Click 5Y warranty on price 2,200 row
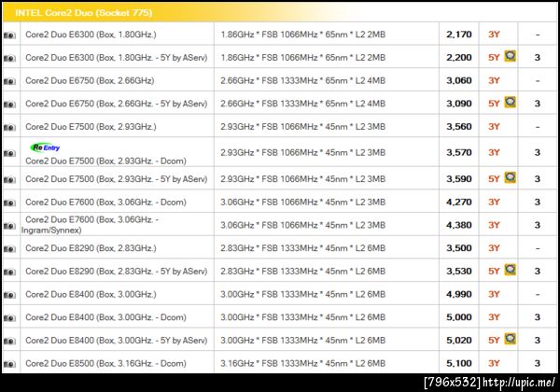The width and height of the screenshot is (560, 392). [x=494, y=58]
